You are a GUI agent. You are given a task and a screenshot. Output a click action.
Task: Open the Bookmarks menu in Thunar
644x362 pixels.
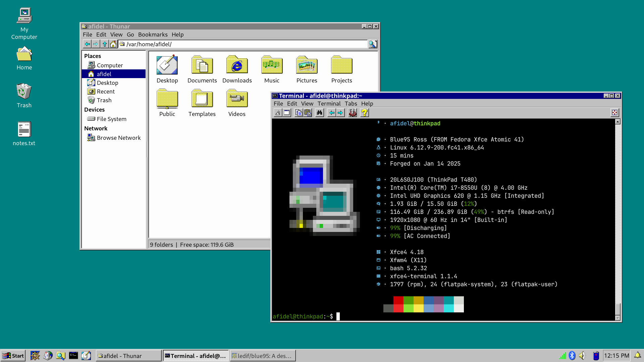[x=153, y=35]
